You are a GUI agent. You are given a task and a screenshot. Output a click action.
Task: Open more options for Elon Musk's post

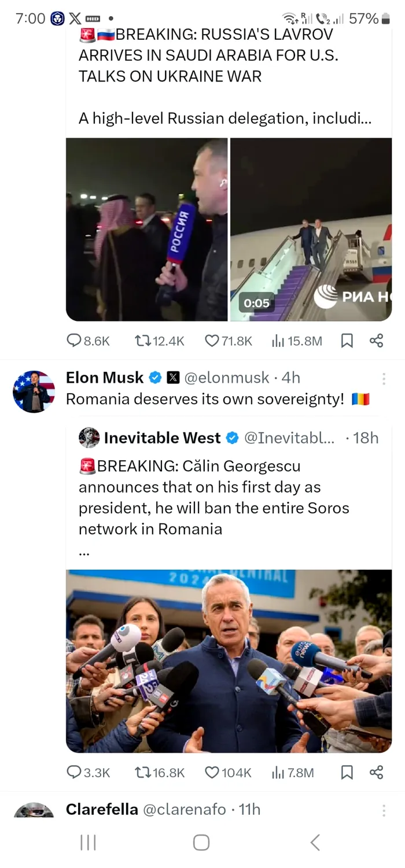pyautogui.click(x=383, y=379)
